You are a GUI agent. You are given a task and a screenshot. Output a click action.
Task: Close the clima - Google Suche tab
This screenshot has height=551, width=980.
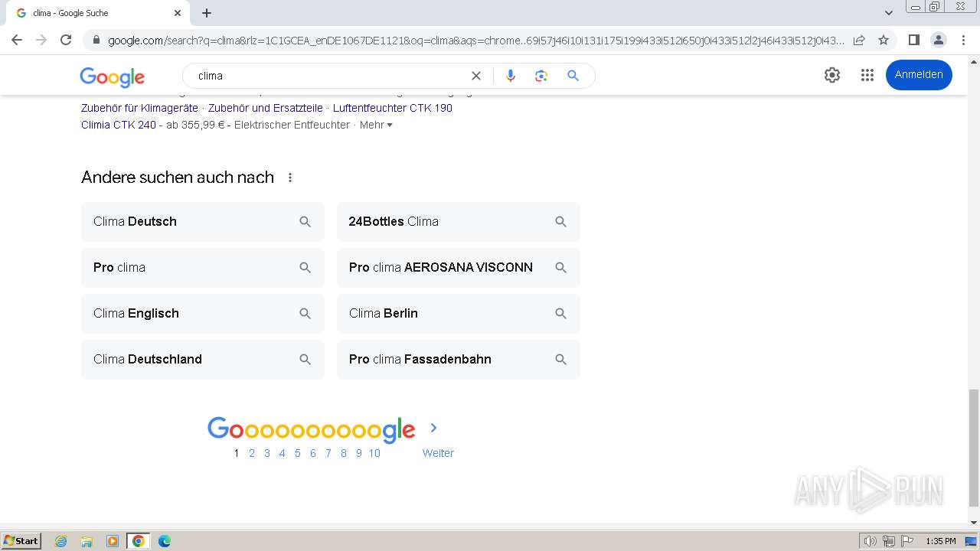[x=178, y=13]
